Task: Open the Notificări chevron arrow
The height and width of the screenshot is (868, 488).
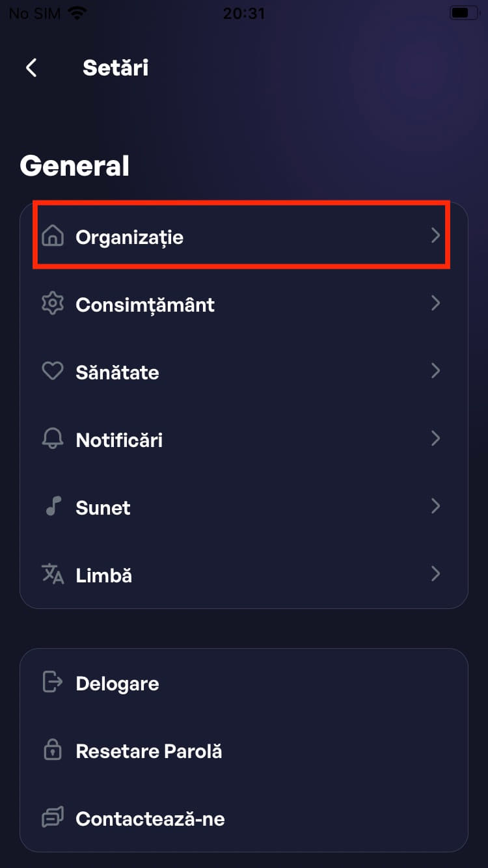Action: (436, 439)
